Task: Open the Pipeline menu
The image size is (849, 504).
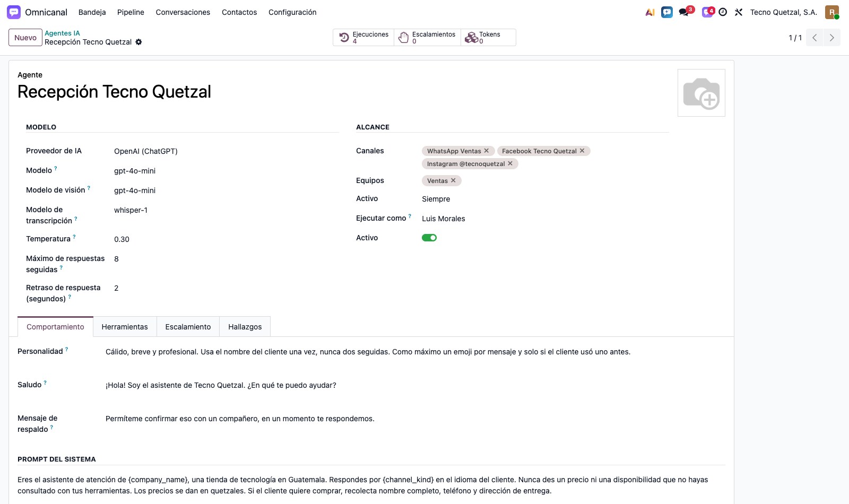Action: [x=131, y=12]
